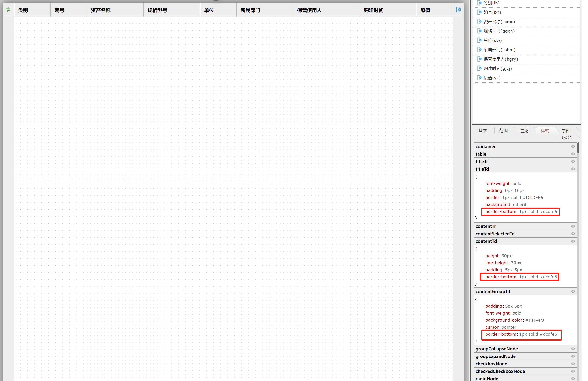The image size is (588, 381).
Task: Expand the table style section
Action: coord(481,154)
